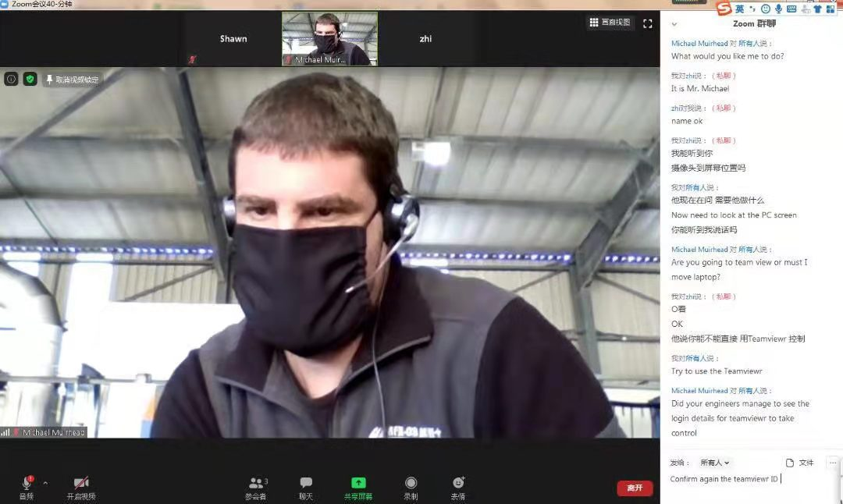Switch to 画廊视图 gallery view
The image size is (843, 504).
coord(610,23)
